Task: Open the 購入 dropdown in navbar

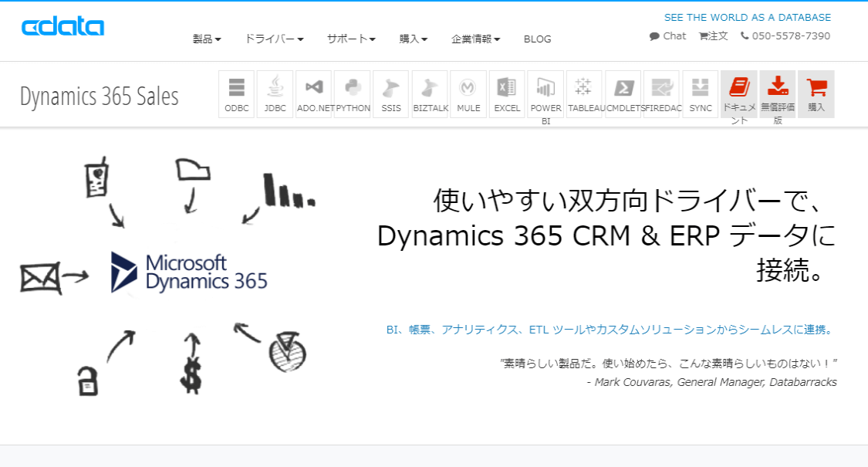Action: [x=414, y=39]
